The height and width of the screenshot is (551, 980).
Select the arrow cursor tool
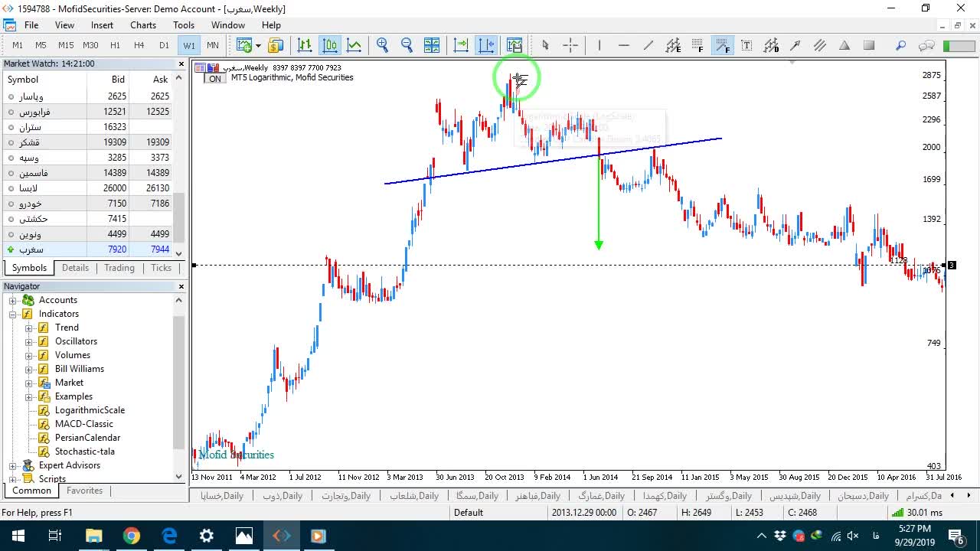pyautogui.click(x=545, y=45)
